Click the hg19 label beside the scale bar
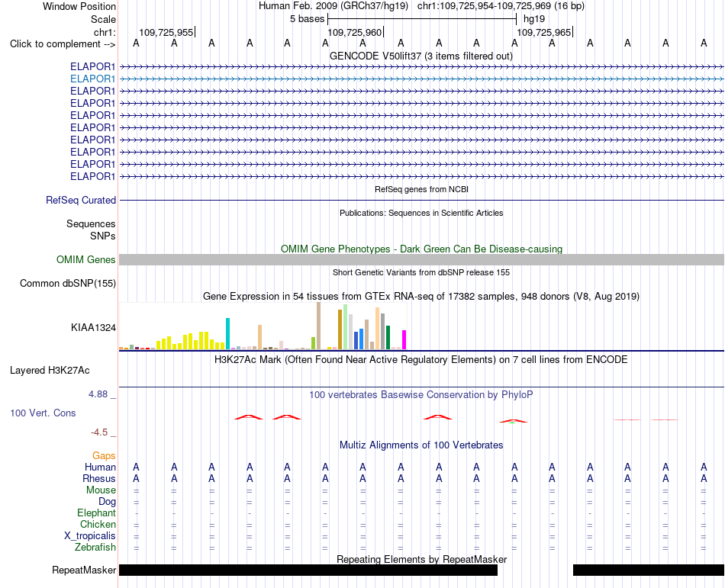The height and width of the screenshot is (588, 725). coord(534,19)
